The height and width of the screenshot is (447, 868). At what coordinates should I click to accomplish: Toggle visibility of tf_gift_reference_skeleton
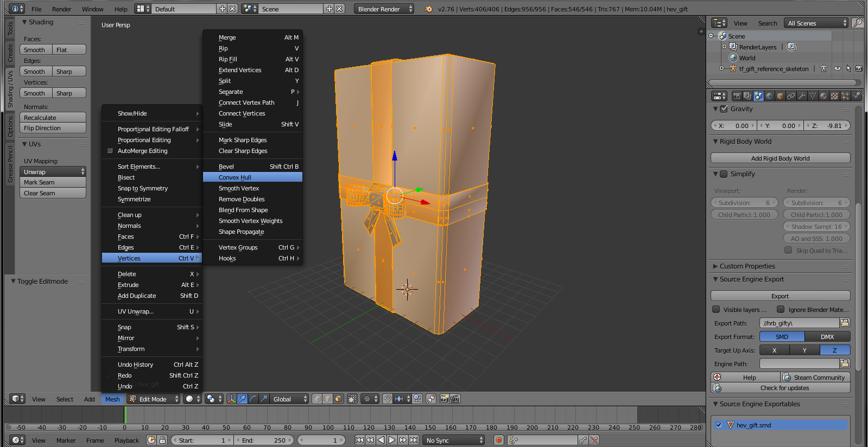(x=838, y=69)
